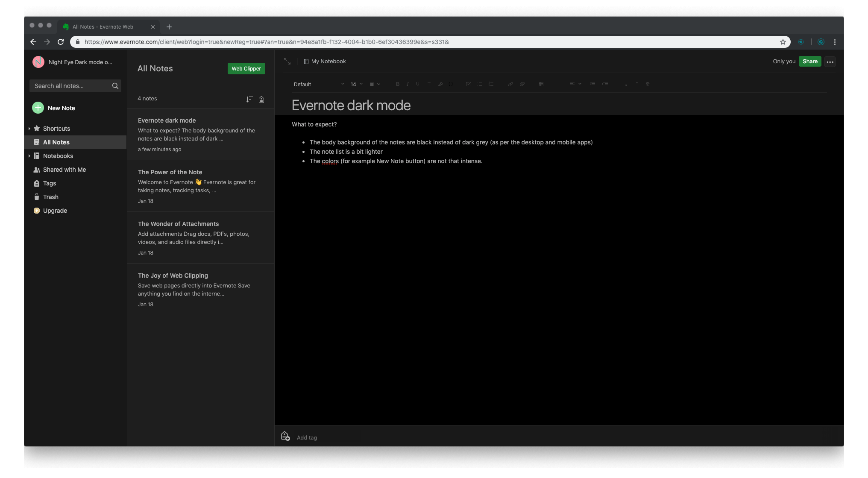
Task: Toggle bulleted list
Action: (480, 84)
